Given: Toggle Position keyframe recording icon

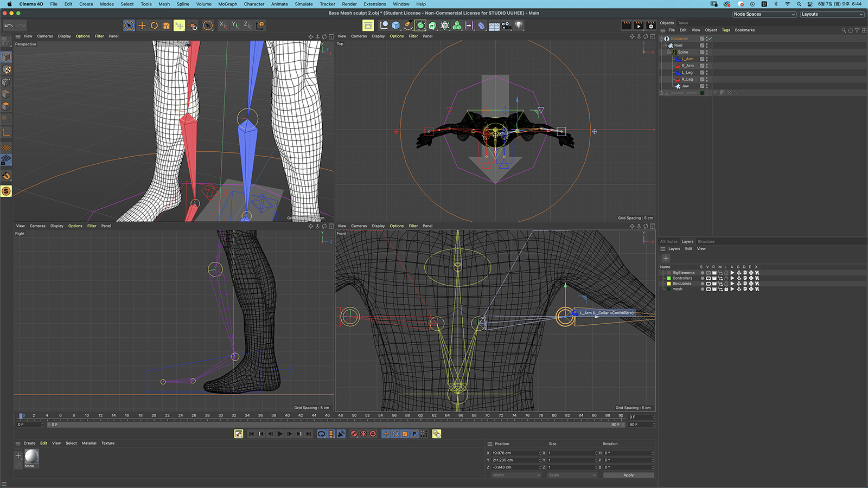Looking at the screenshot, I should click(x=386, y=434).
